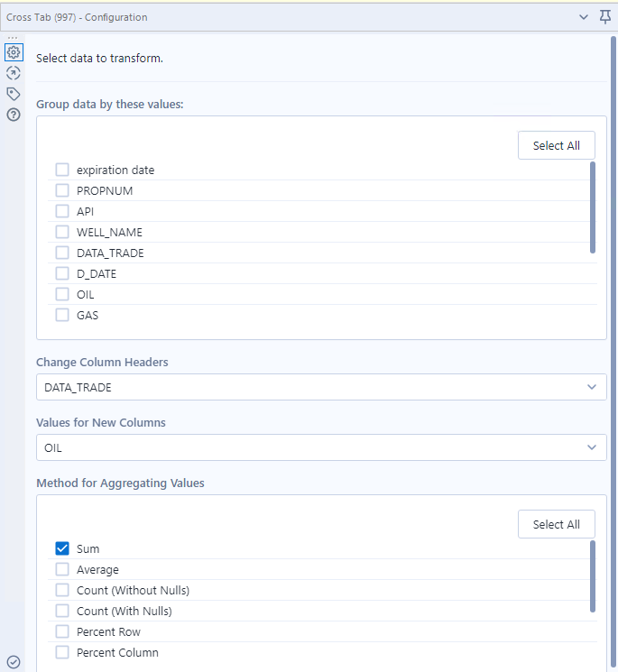Enable the Percent Row checkbox
The width and height of the screenshot is (618, 672).
pyautogui.click(x=62, y=631)
